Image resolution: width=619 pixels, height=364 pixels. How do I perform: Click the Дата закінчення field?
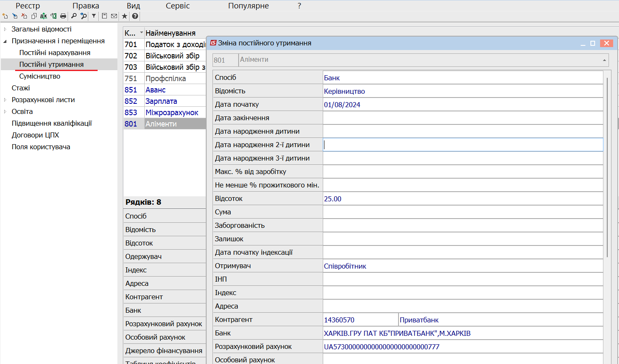click(x=463, y=118)
